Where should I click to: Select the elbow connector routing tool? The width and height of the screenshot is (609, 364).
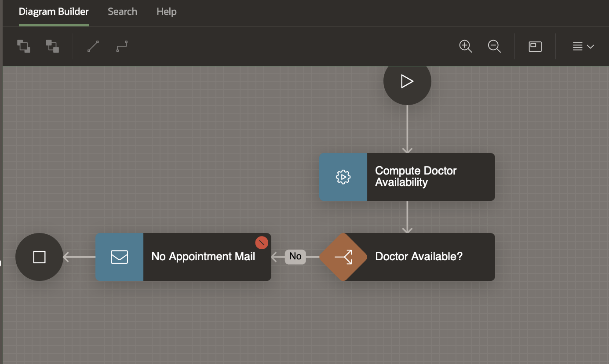point(122,46)
